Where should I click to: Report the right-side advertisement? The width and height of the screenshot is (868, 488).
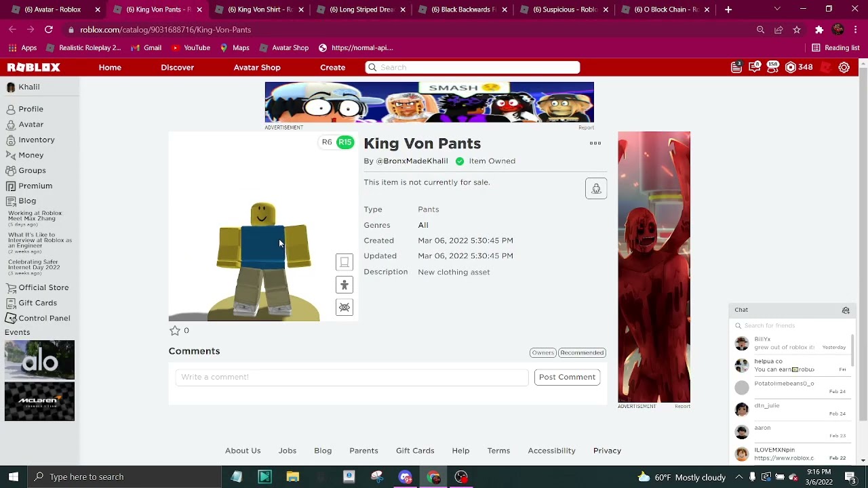tap(682, 406)
